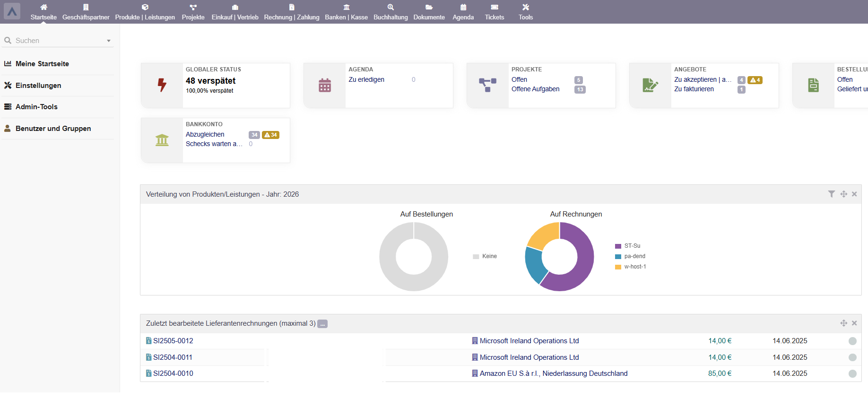The image size is (868, 399).
Task: Open Microsoft Ireland supplier in SI2505-0012 row
Action: [529, 341]
